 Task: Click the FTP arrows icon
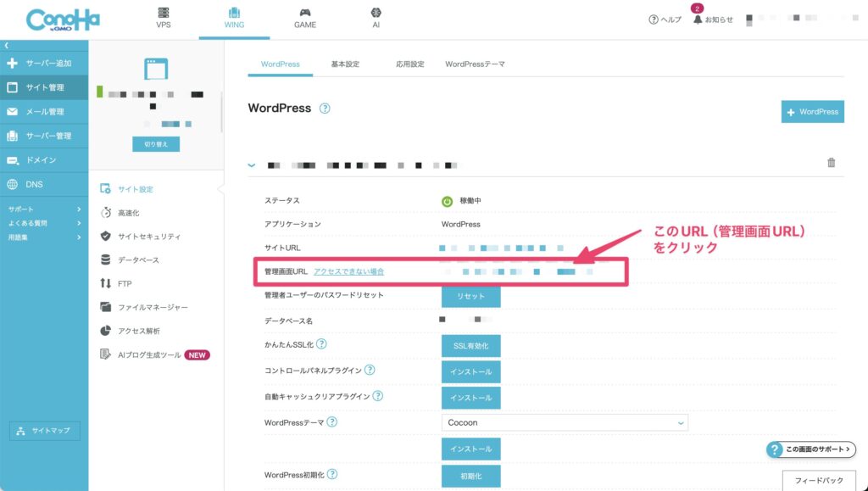pos(105,283)
